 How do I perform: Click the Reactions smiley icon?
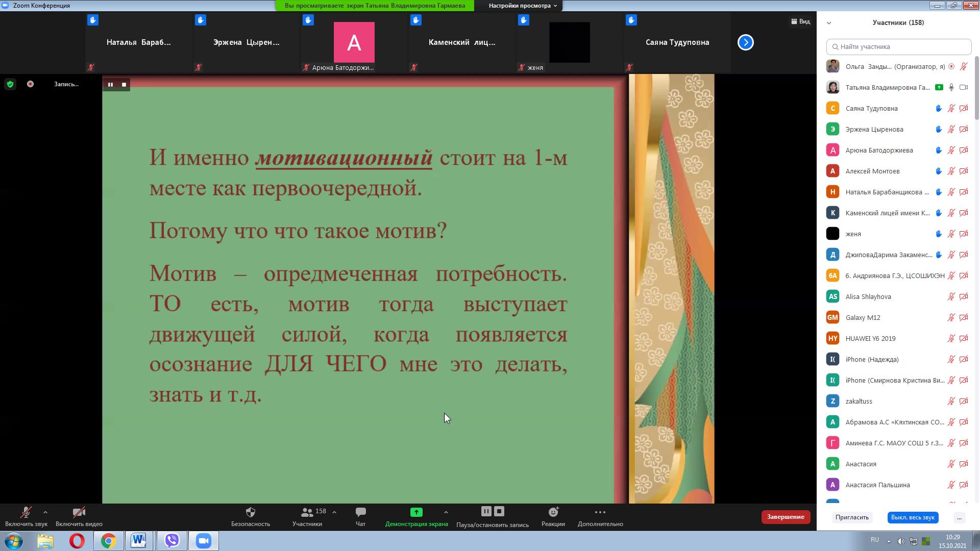pos(553,512)
